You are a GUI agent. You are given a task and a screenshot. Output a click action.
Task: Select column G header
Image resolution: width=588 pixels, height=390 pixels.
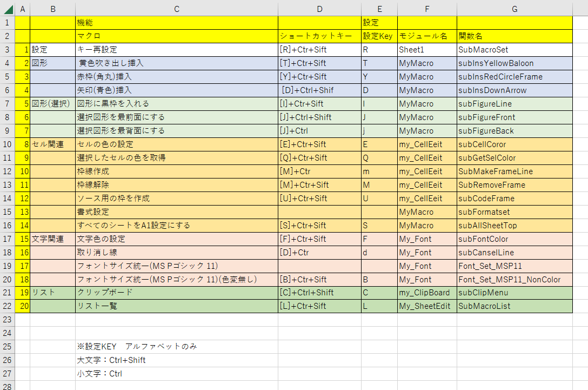tap(514, 9)
